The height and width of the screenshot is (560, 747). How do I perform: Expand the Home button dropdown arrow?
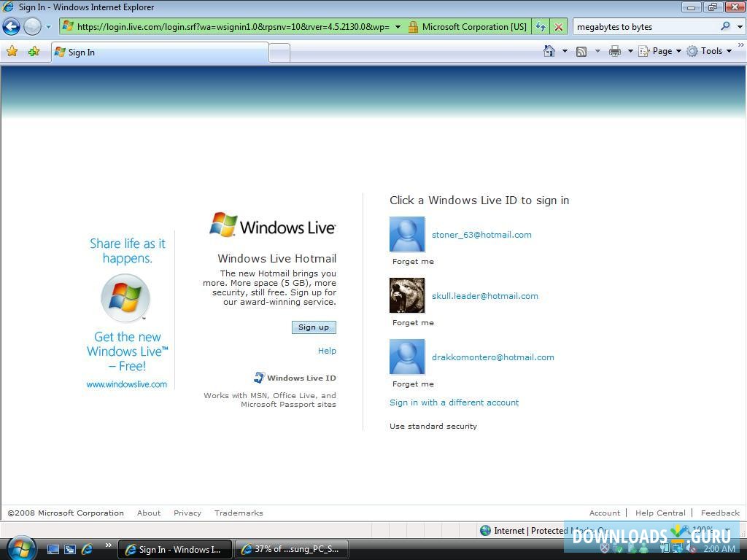pyautogui.click(x=565, y=51)
